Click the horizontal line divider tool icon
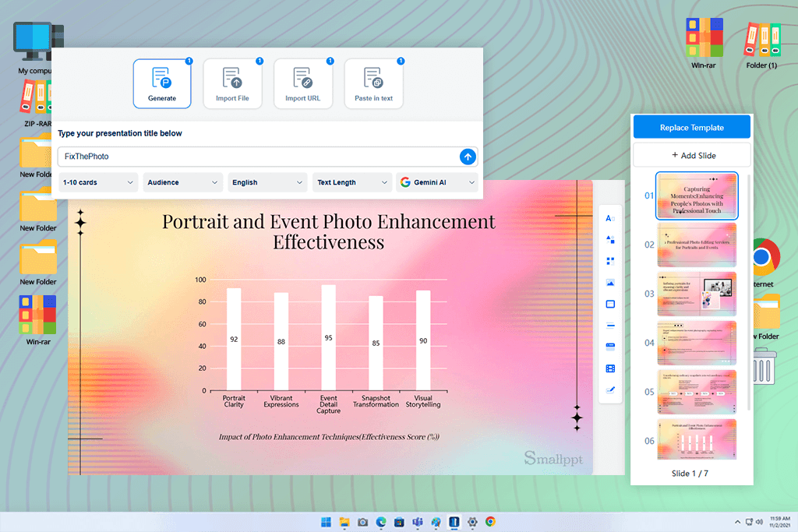 coord(610,326)
